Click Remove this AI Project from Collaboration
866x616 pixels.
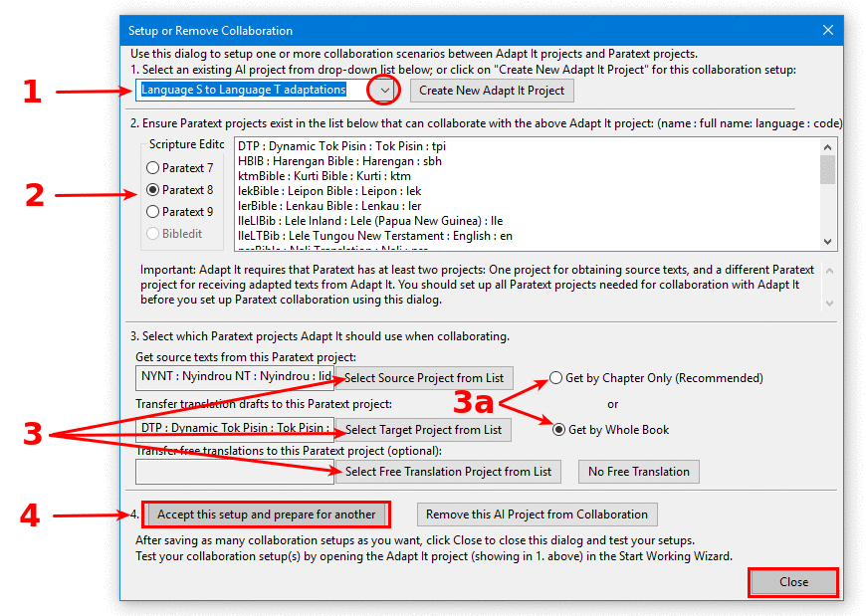click(537, 514)
